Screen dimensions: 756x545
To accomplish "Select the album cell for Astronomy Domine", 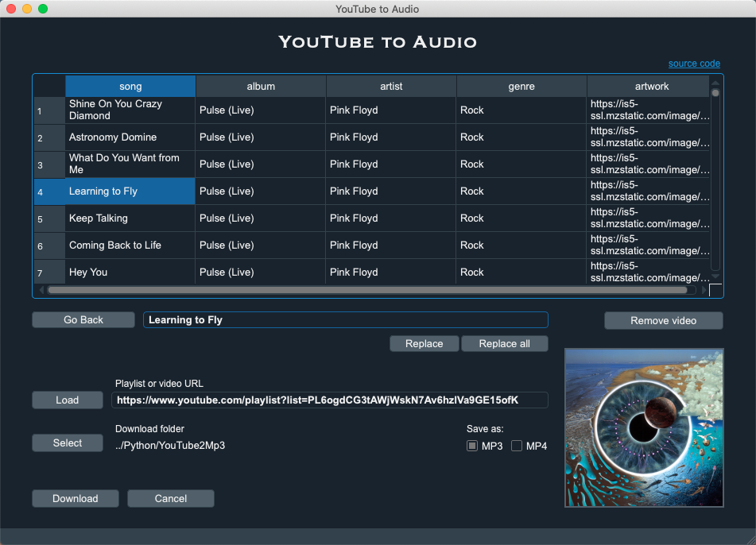I will pyautogui.click(x=261, y=137).
